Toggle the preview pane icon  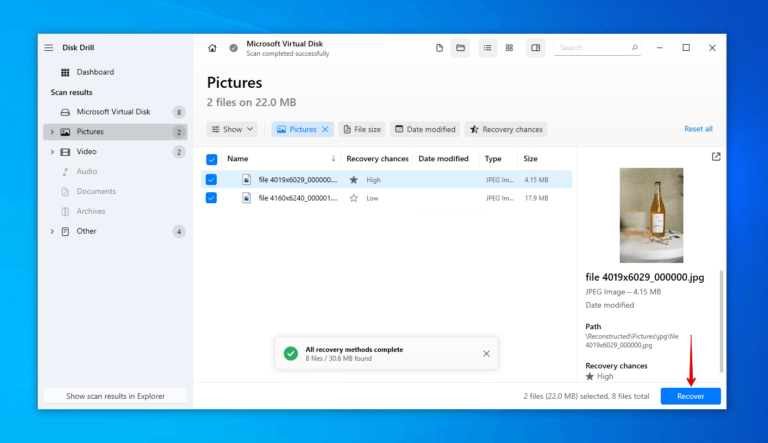point(535,48)
